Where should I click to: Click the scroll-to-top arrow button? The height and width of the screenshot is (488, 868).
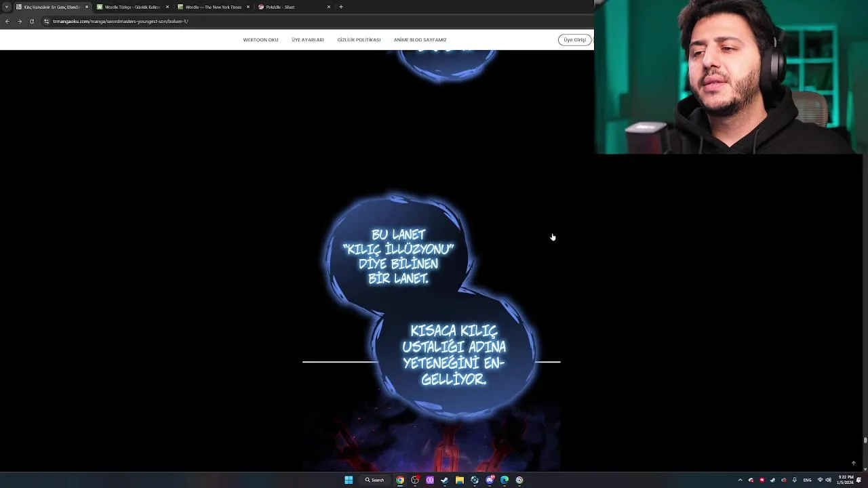click(854, 463)
